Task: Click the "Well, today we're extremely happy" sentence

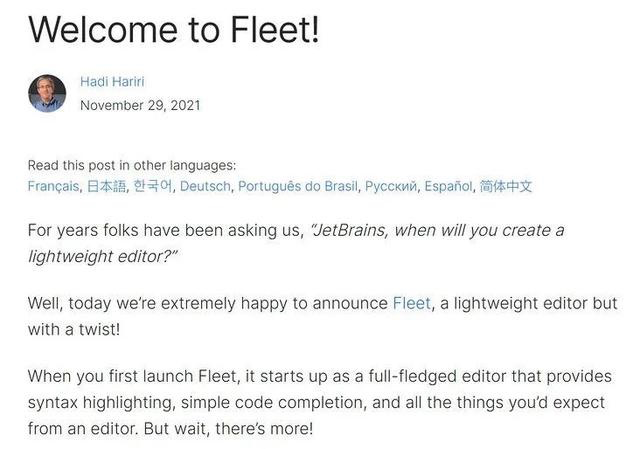Action: pyautogui.click(x=207, y=303)
